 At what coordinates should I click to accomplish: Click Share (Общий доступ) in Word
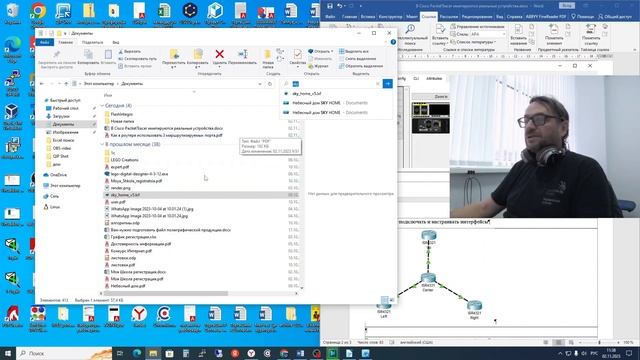coord(614,17)
